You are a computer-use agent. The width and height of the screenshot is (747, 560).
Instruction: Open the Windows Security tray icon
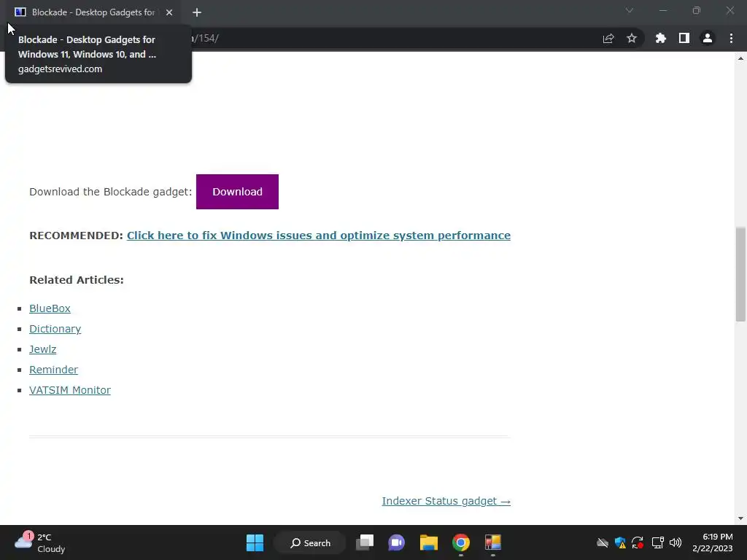click(620, 542)
